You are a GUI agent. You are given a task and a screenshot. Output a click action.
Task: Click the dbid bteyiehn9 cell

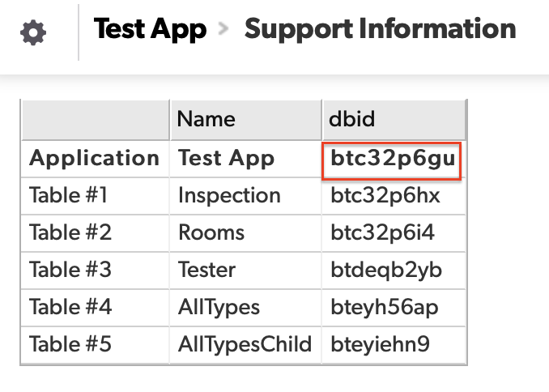[381, 345]
